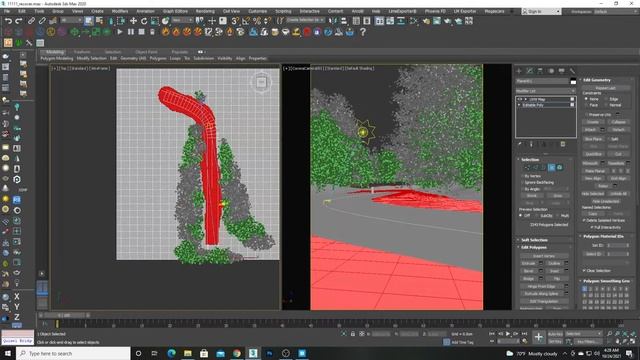Toggle Preserve UVs checkbox
The image size is (640, 360).
pyautogui.click(x=587, y=115)
